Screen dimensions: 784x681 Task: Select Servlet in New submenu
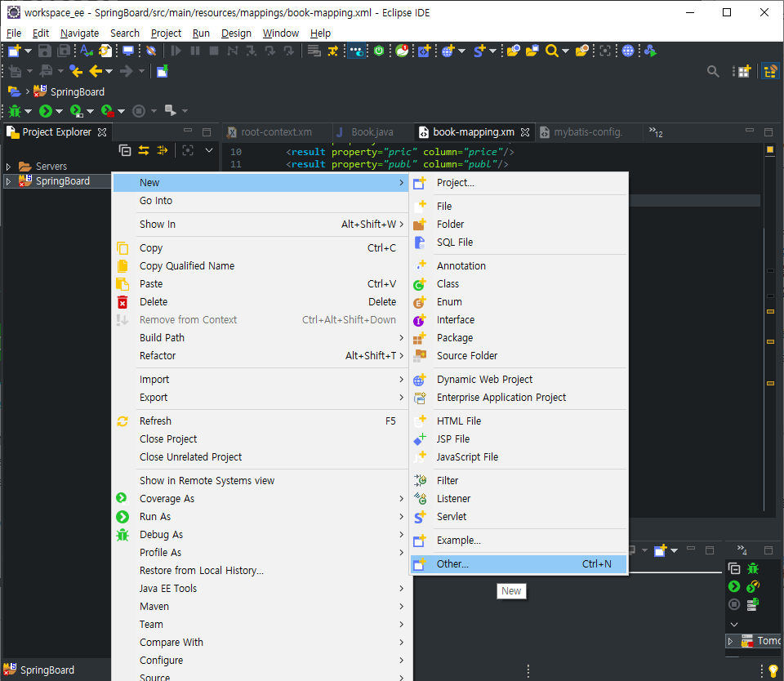tap(519, 517)
